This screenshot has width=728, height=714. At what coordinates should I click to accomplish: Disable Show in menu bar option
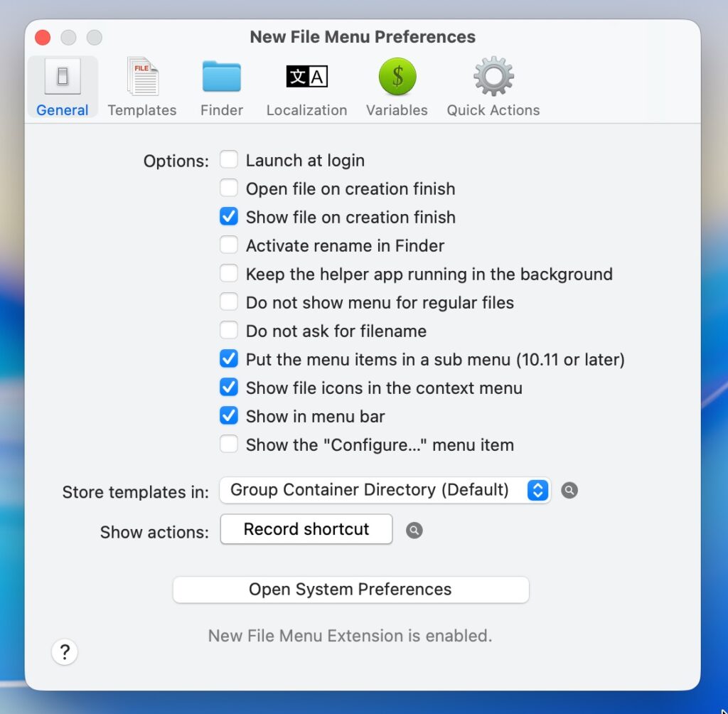click(229, 416)
